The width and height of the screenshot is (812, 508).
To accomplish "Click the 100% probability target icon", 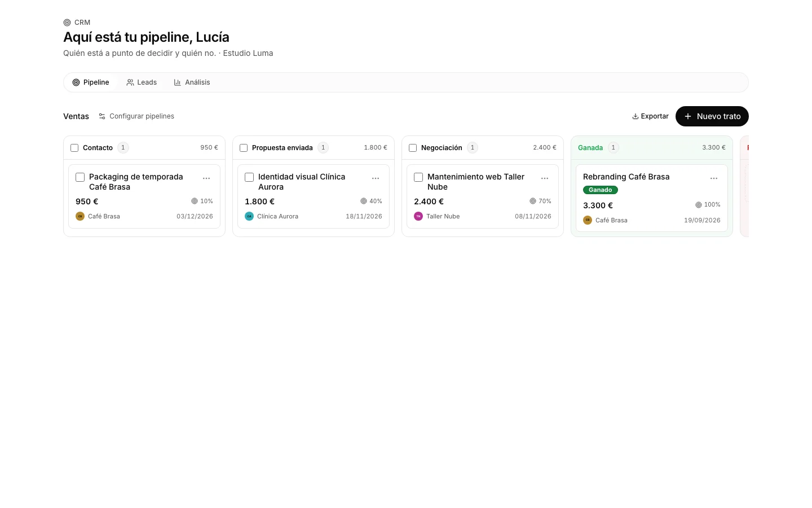I will click(x=699, y=205).
